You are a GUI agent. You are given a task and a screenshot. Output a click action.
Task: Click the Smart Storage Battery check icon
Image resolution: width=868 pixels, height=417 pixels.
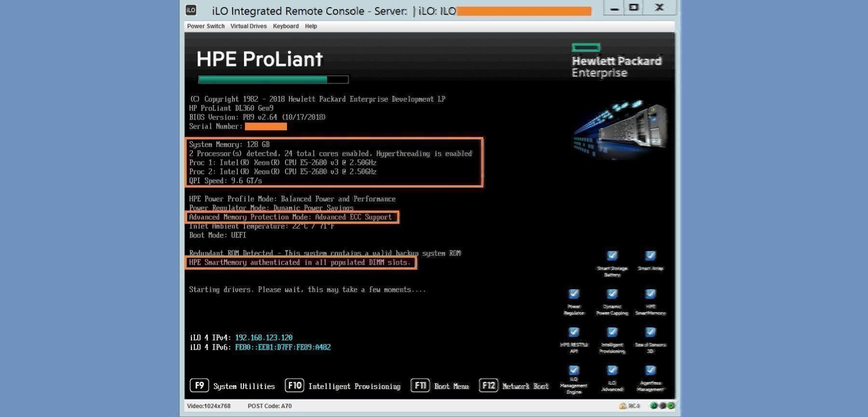(612, 256)
